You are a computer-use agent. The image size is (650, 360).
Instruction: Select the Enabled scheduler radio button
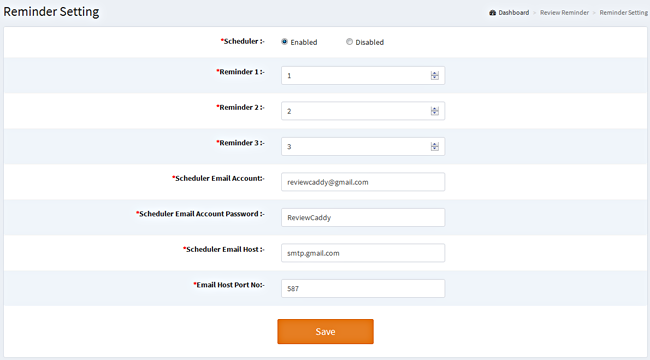click(284, 41)
